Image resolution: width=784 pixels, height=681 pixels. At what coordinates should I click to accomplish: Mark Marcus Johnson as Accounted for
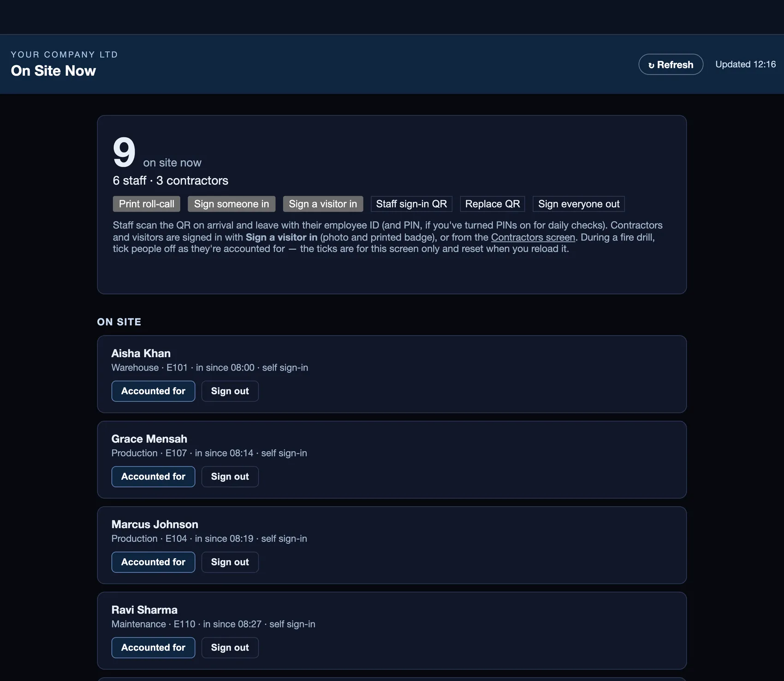[153, 562]
